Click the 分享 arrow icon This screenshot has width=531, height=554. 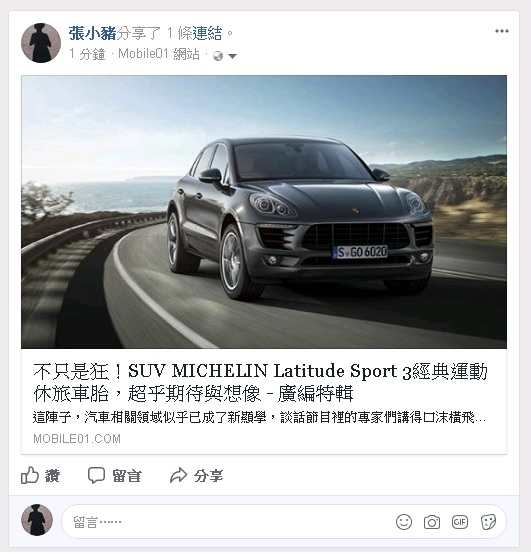[x=178, y=475]
